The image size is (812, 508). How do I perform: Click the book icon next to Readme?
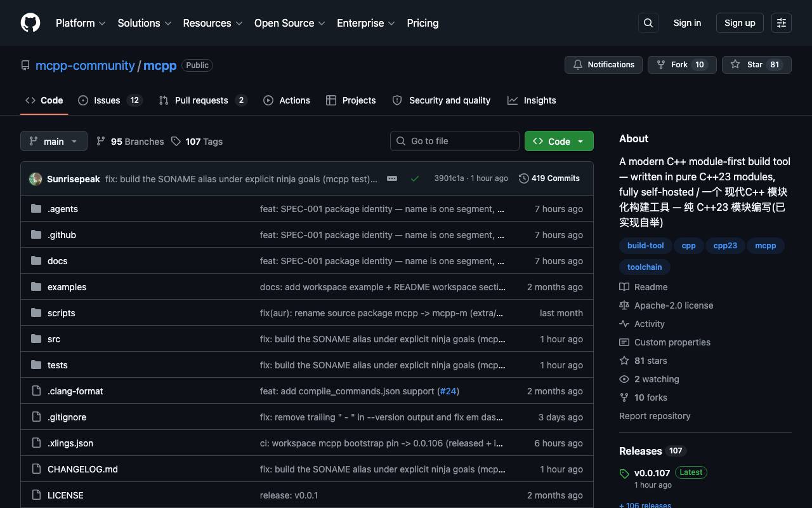(x=624, y=287)
